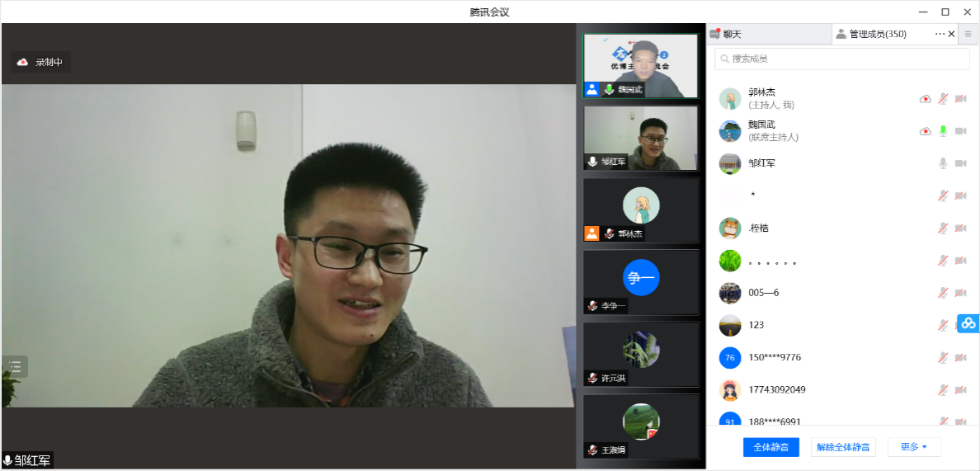Select 许元洪's video thumbnail

click(641, 354)
